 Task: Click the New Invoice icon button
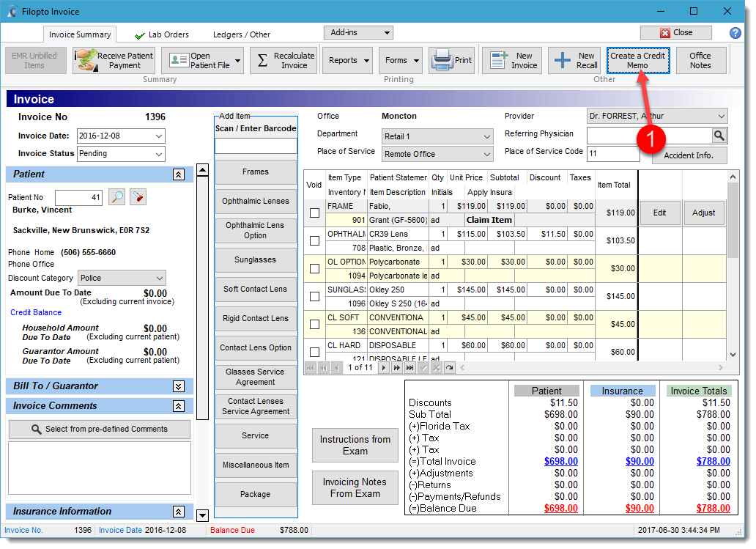point(513,60)
